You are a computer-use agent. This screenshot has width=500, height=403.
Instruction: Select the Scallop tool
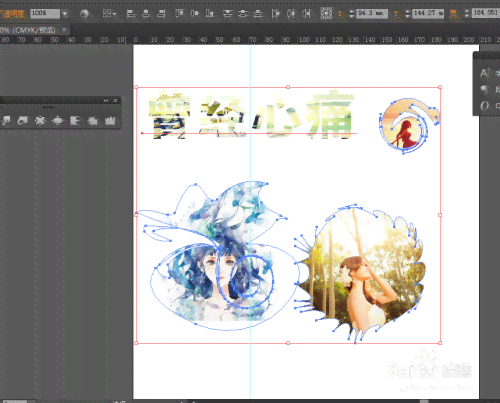coord(75,120)
